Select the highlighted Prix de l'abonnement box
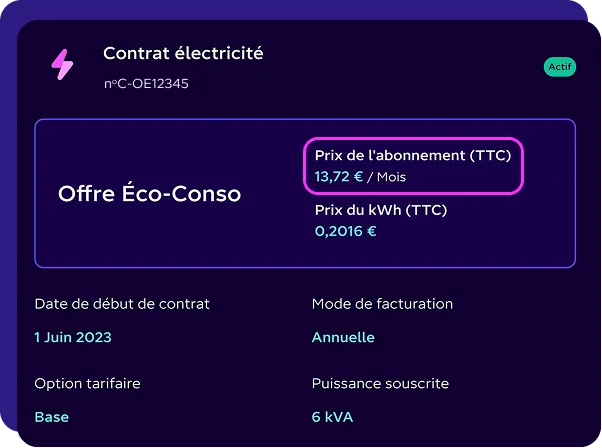 click(413, 166)
